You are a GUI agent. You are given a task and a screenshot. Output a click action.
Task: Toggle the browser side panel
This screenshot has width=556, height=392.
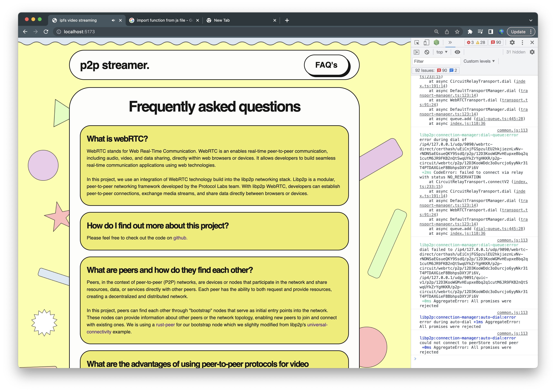coord(491,32)
